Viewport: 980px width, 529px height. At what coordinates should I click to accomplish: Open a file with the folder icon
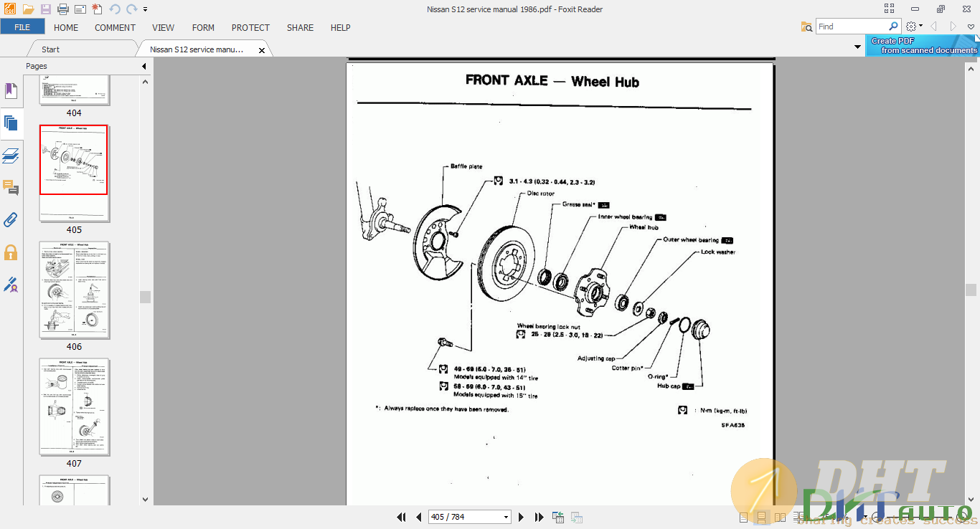click(x=28, y=9)
